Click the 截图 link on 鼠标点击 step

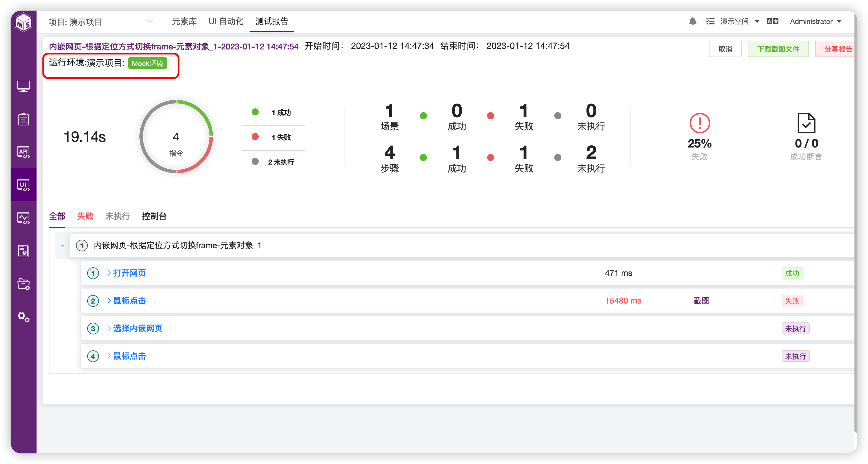pyautogui.click(x=702, y=301)
